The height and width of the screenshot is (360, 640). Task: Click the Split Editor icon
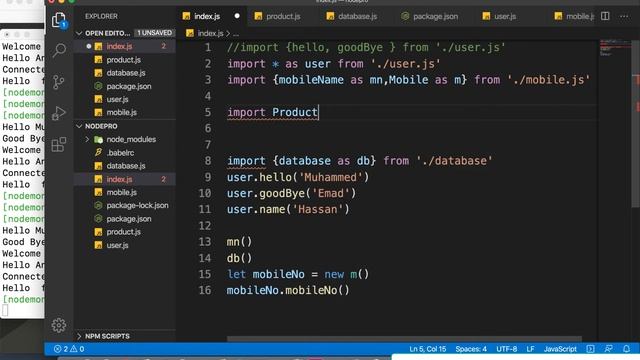605,16
